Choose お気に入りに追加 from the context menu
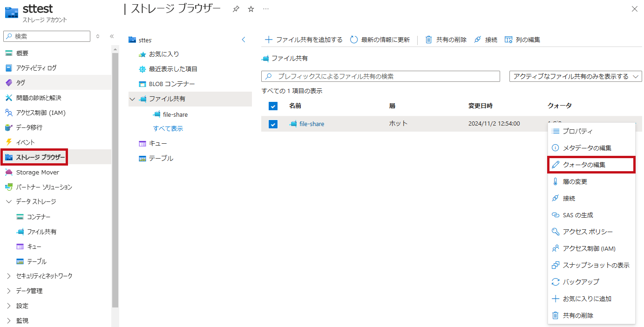644x327 pixels. pyautogui.click(x=591, y=299)
